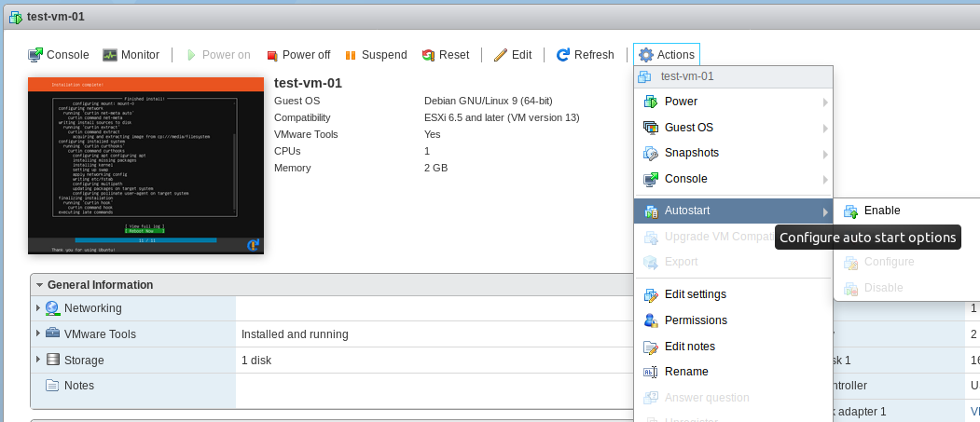This screenshot has width=980, height=422.
Task: Suspend the VM using the Suspend icon
Action: point(351,55)
